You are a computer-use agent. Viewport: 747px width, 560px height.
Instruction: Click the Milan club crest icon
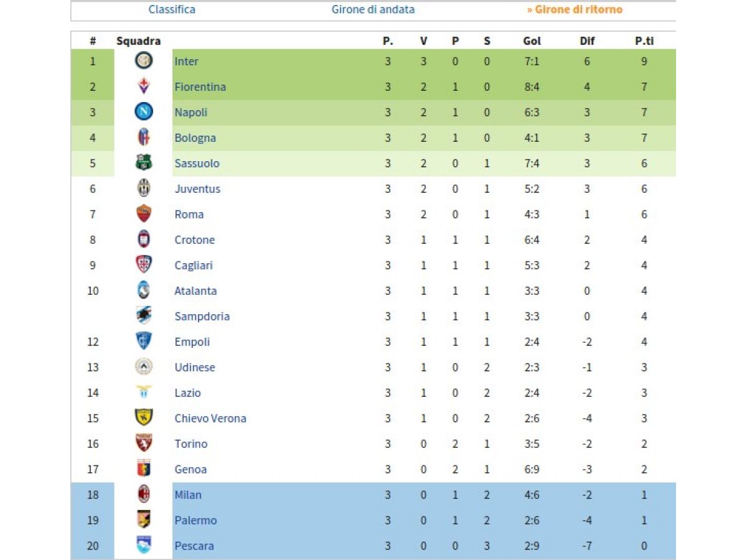click(x=144, y=495)
